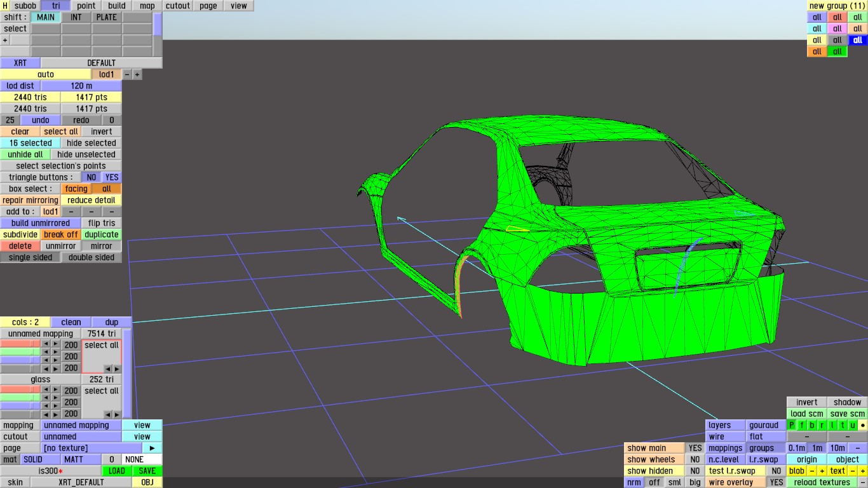Click the lod dist value 120 m
The width and height of the screenshot is (868, 488).
click(x=81, y=86)
